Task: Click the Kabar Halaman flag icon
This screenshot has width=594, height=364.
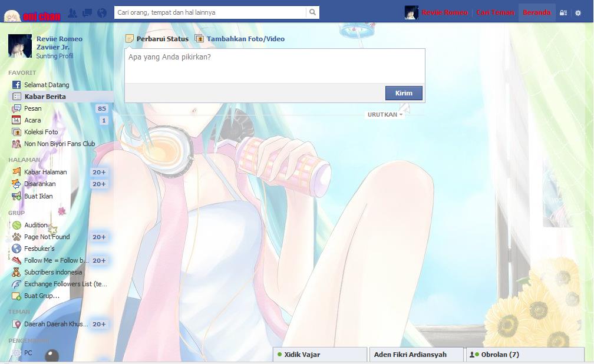Action: (x=16, y=172)
